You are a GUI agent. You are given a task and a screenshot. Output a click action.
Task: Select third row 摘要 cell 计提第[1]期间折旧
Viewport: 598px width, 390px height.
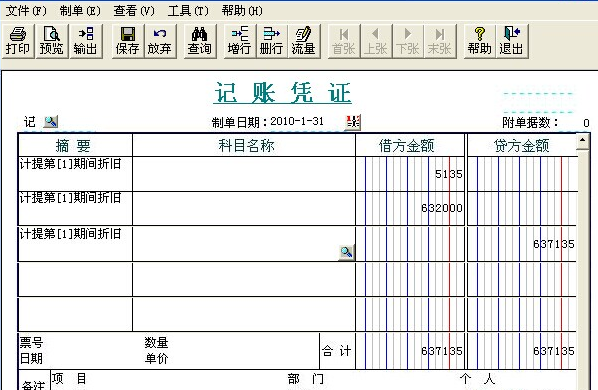[x=75, y=244]
